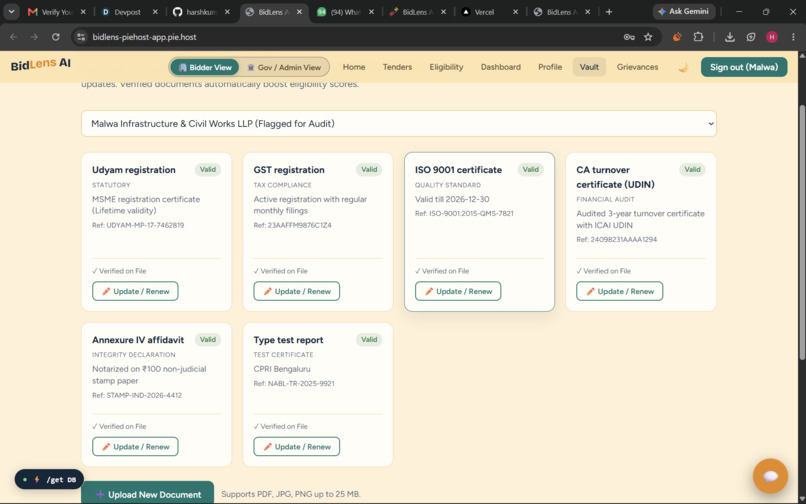Open the Grievances nav item

click(x=637, y=67)
